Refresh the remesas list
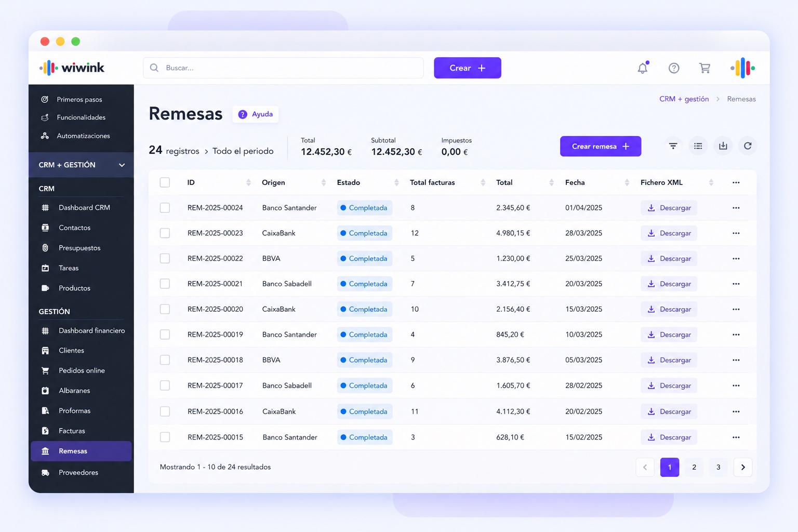 (x=748, y=146)
